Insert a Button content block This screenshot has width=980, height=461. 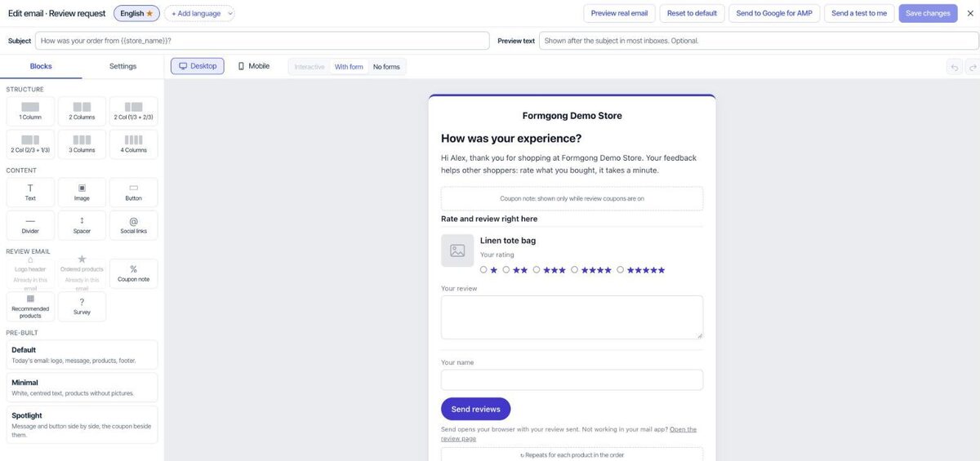pyautogui.click(x=133, y=193)
